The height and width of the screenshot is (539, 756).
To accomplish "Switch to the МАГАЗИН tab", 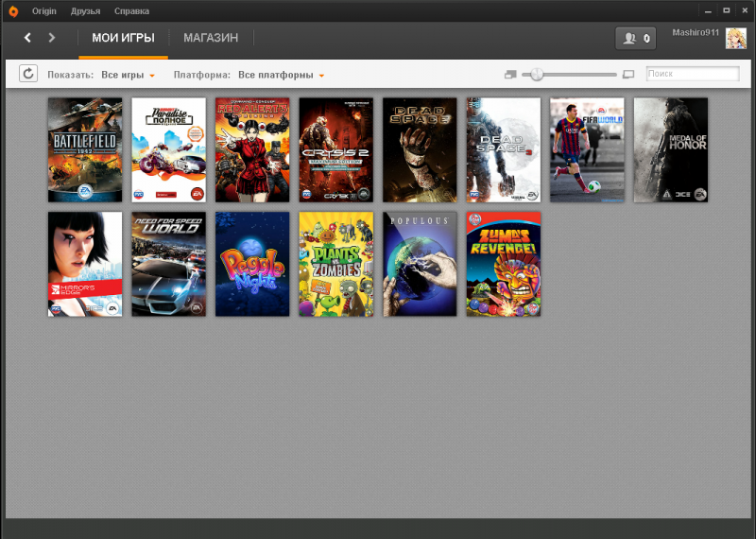I will (x=210, y=38).
